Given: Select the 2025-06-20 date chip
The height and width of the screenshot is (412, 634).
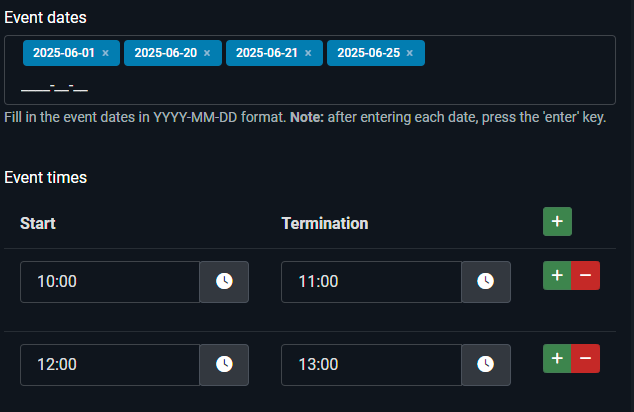Looking at the screenshot, I should (x=165, y=53).
